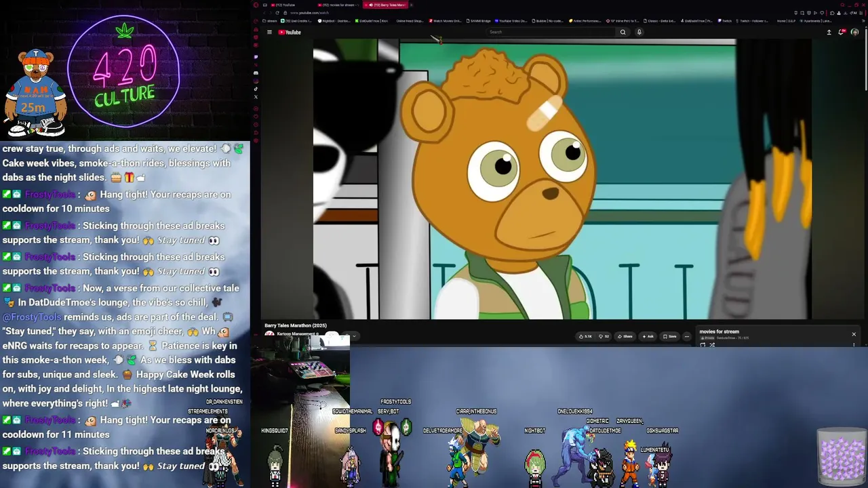Go to the YouTube home logo
This screenshot has width=868, height=488.
coord(290,32)
